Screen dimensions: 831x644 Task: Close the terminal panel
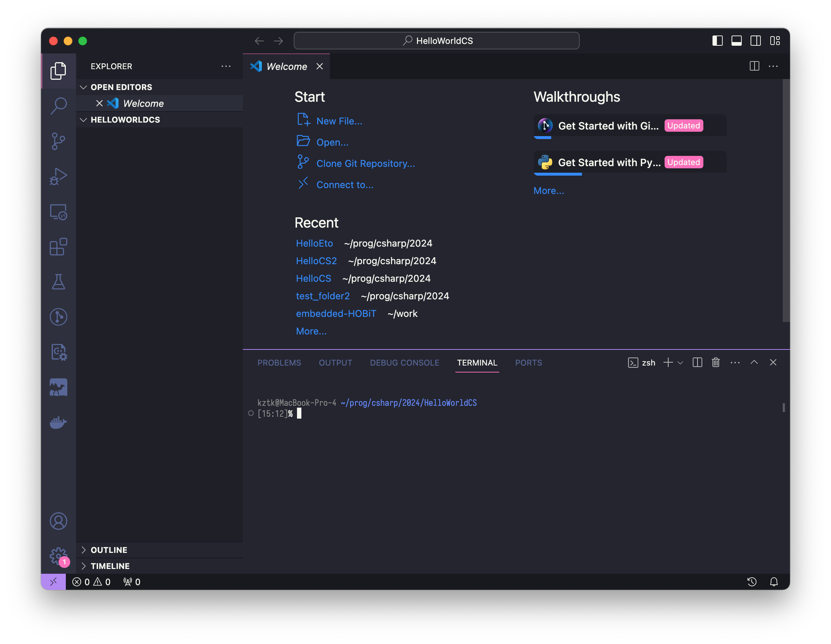click(773, 362)
